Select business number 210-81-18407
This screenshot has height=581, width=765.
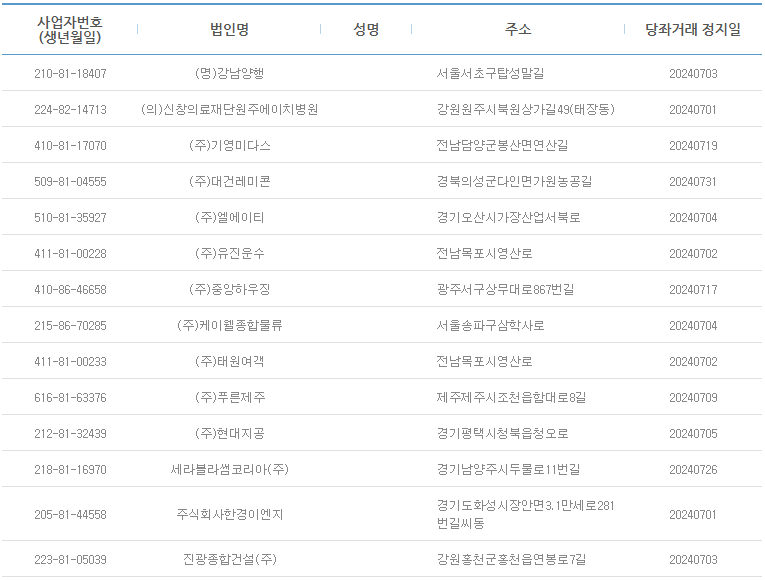(70, 74)
